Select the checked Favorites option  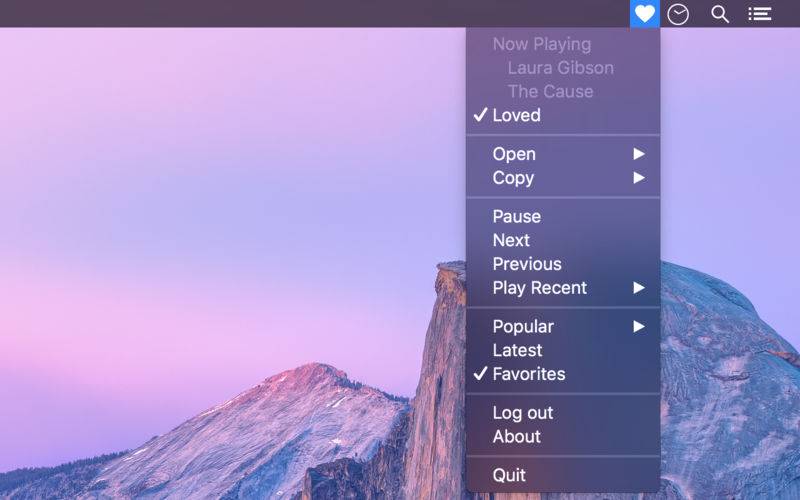tap(563, 374)
